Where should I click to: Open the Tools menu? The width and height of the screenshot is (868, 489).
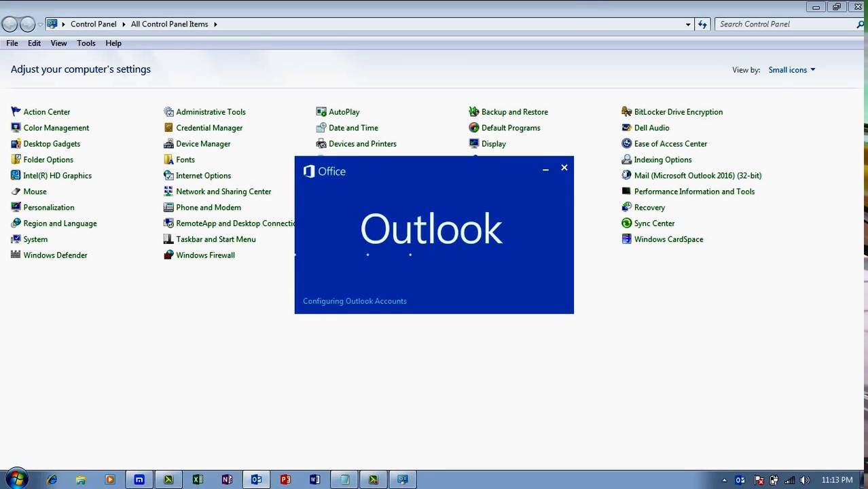click(x=86, y=43)
